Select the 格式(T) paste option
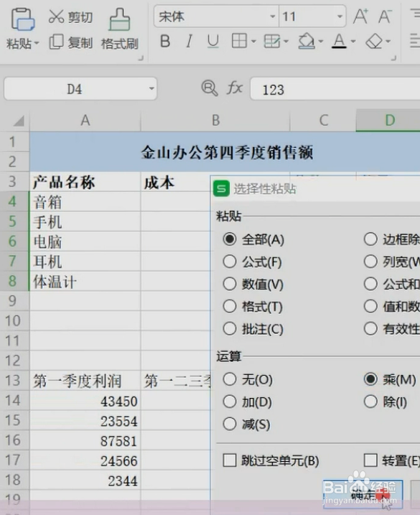Viewport: 420px width, 515px height. point(230,307)
